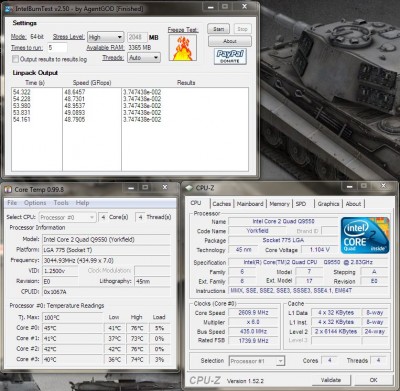
Task: Switch to the CPU-Z SPD tab
Action: pyautogui.click(x=301, y=204)
